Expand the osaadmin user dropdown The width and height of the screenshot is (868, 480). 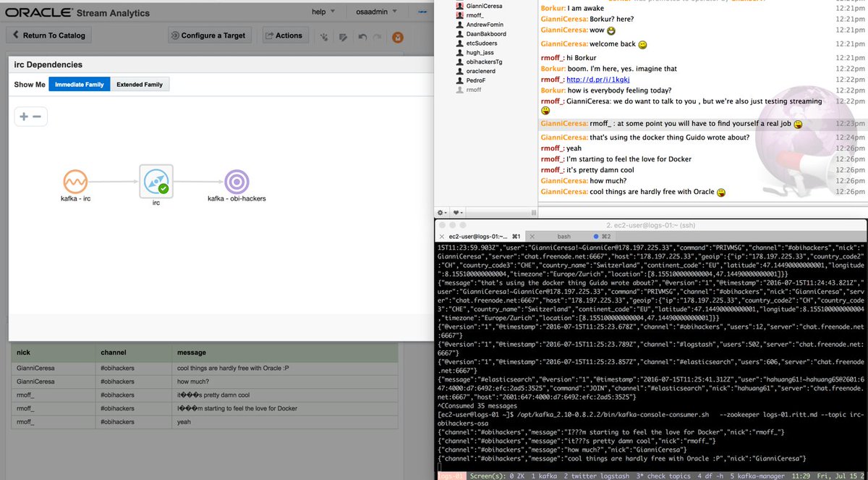pyautogui.click(x=376, y=12)
